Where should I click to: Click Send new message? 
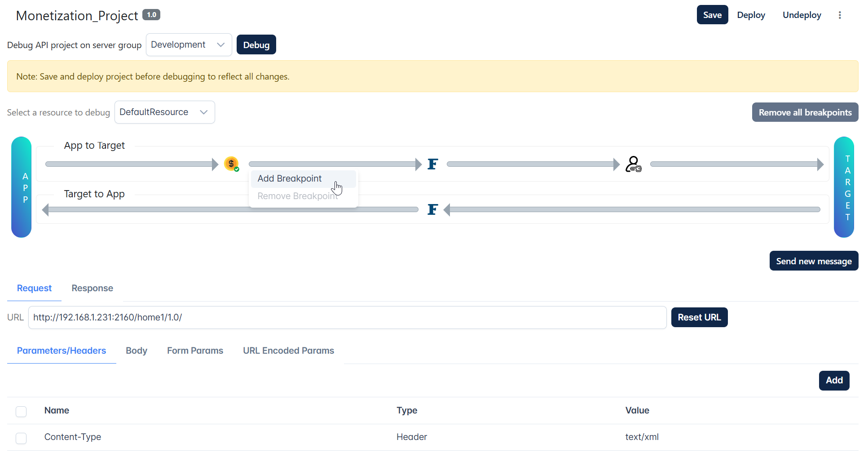[814, 261]
